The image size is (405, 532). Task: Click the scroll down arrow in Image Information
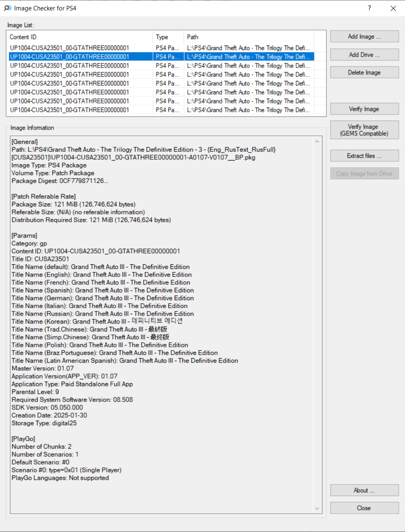point(317,508)
